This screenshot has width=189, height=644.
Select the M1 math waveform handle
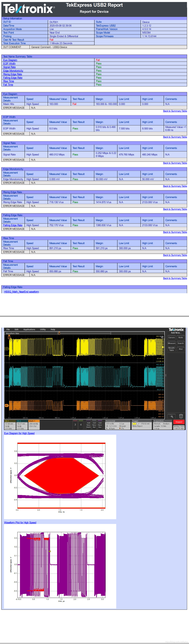(x=7, y=406)
